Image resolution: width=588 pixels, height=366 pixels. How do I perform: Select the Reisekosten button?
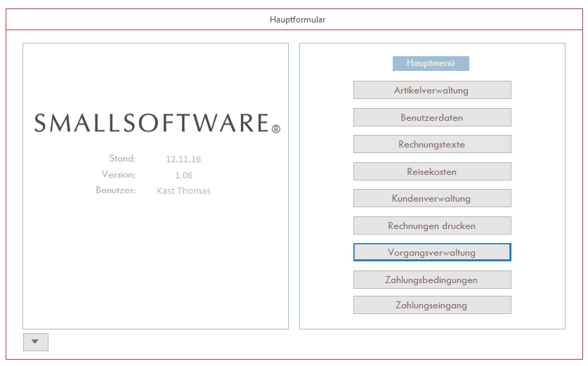[431, 171]
